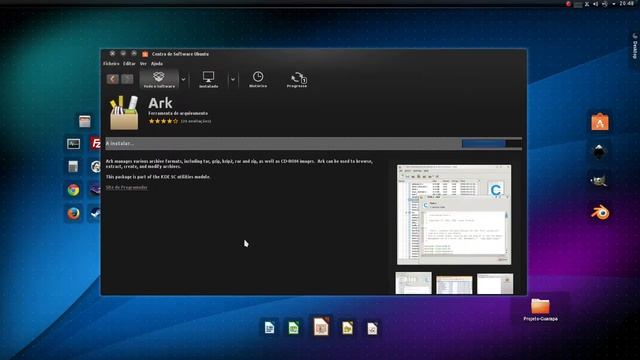
Task: Expand the Installed dropdown arrow
Action: tap(233, 79)
